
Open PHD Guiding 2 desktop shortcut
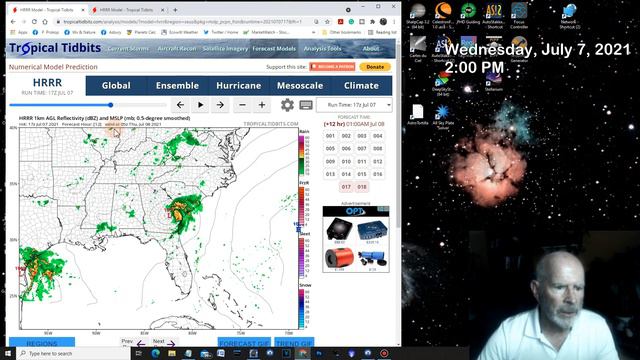pyautogui.click(x=468, y=16)
